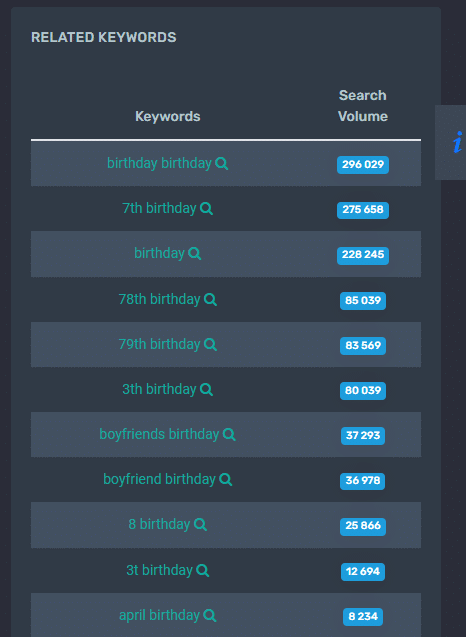Click search icon next to 'april birthday'
Viewport: 466px width, 637px height.
tap(210, 615)
